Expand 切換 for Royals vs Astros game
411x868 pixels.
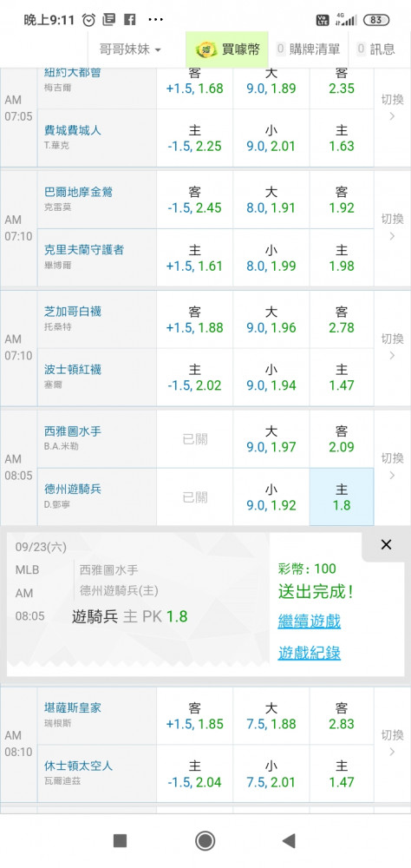click(392, 744)
